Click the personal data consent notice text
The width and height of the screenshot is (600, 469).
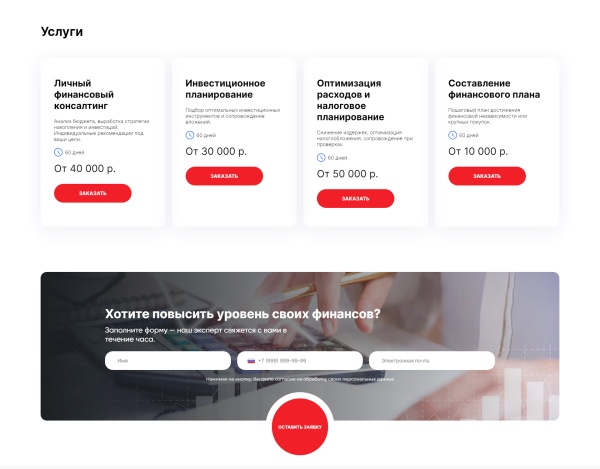pos(300,379)
